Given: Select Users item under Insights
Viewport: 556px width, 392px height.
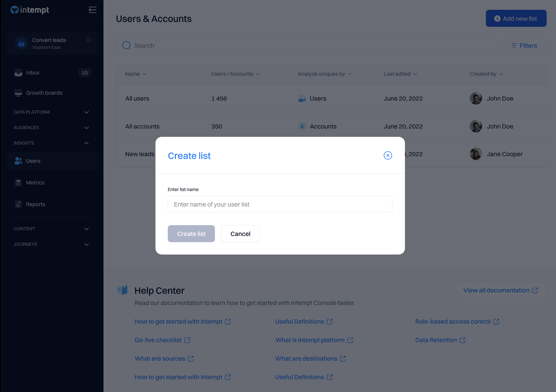Looking at the screenshot, I should coord(33,161).
